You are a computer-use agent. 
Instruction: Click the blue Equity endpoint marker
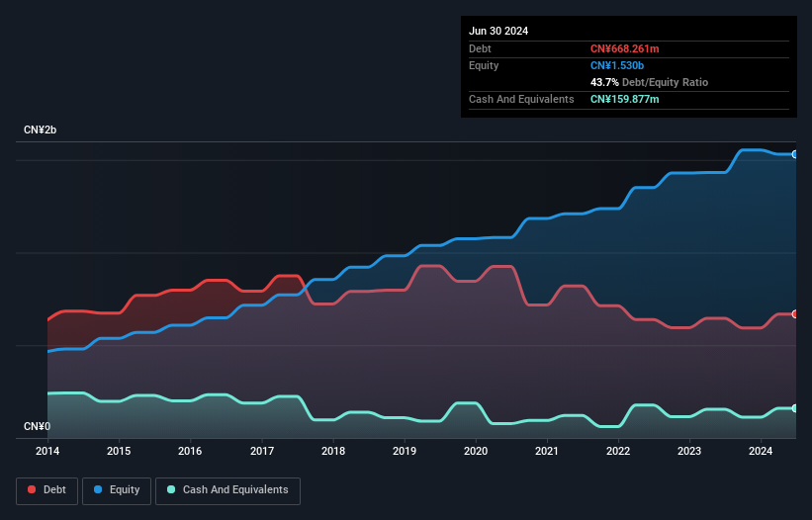[x=795, y=154]
